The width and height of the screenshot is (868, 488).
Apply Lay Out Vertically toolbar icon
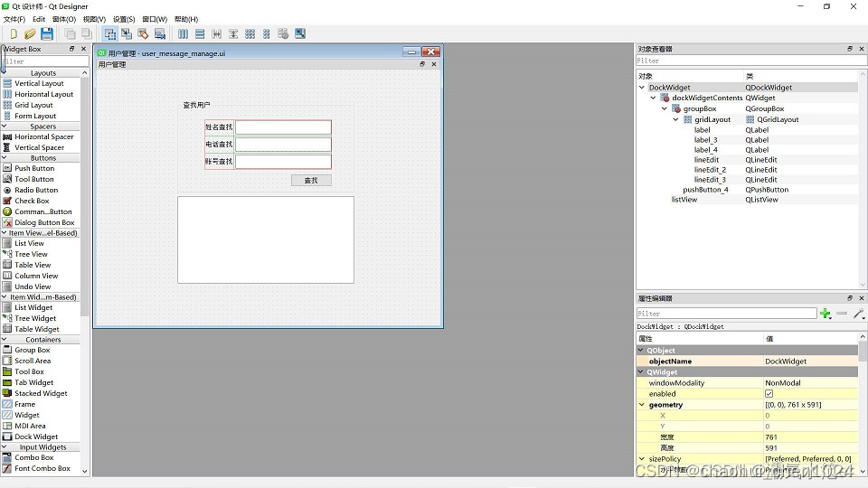click(200, 33)
